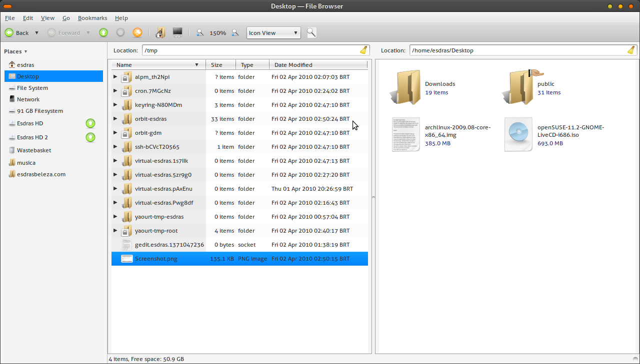Click the Back navigation button
640x364 pixels.
point(16,33)
